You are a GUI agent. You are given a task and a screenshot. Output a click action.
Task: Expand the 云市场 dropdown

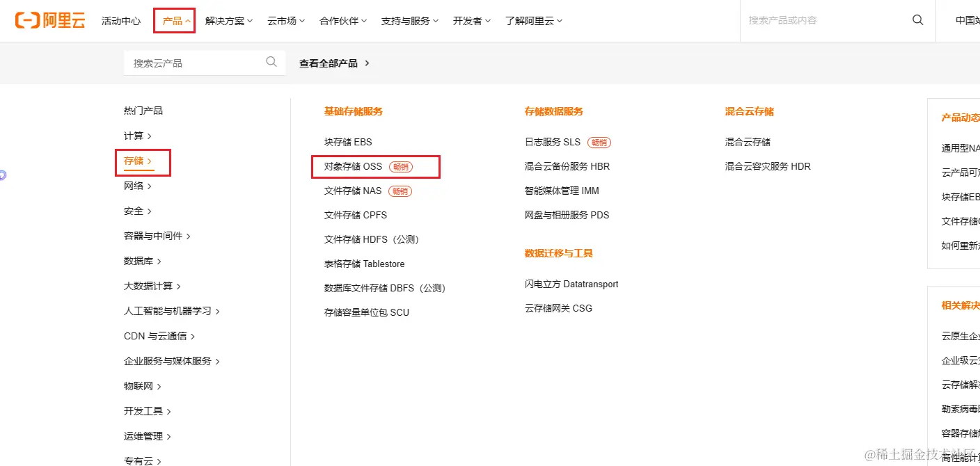(x=286, y=21)
